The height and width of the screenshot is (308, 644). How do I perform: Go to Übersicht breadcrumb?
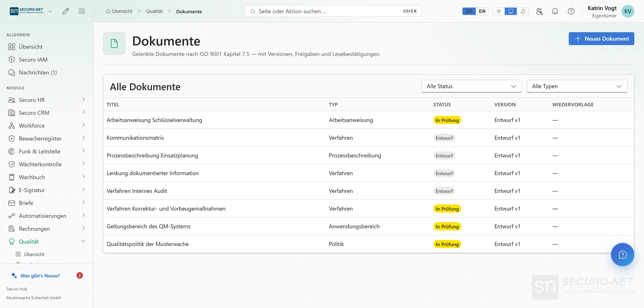click(119, 11)
